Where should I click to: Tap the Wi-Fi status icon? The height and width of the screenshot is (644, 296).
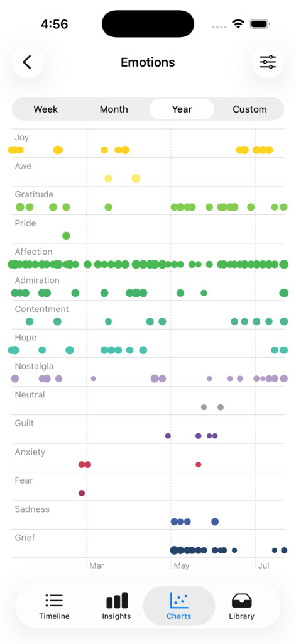click(x=238, y=24)
